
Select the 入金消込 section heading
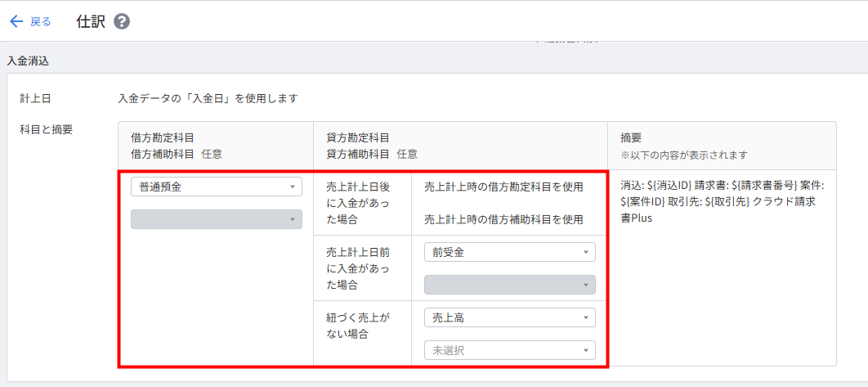(x=28, y=61)
